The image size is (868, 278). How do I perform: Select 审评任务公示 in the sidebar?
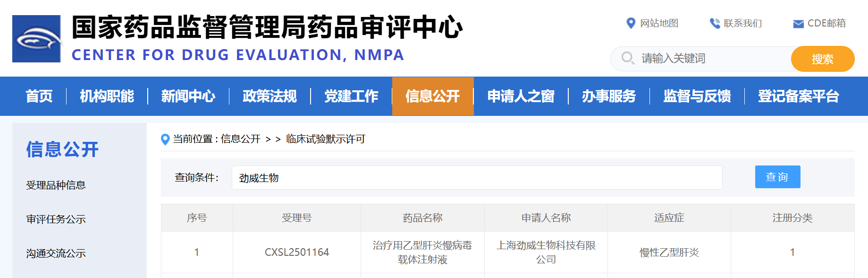(x=56, y=219)
